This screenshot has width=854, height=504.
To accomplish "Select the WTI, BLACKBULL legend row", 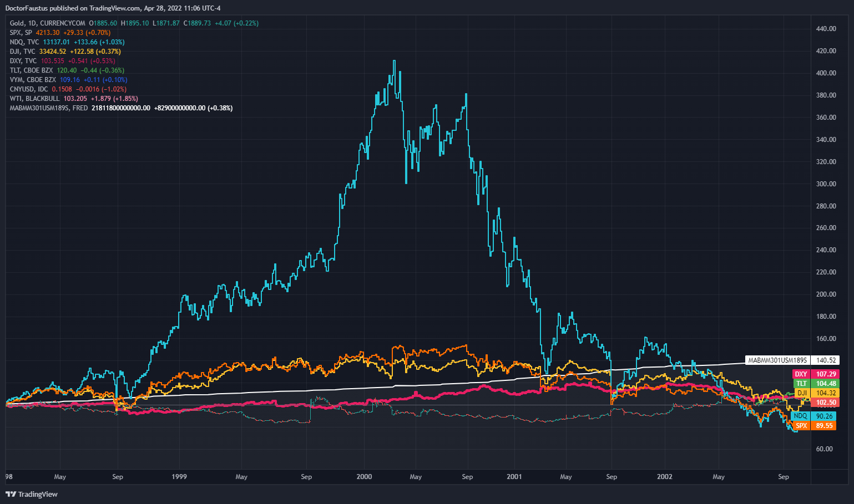I will pyautogui.click(x=74, y=99).
